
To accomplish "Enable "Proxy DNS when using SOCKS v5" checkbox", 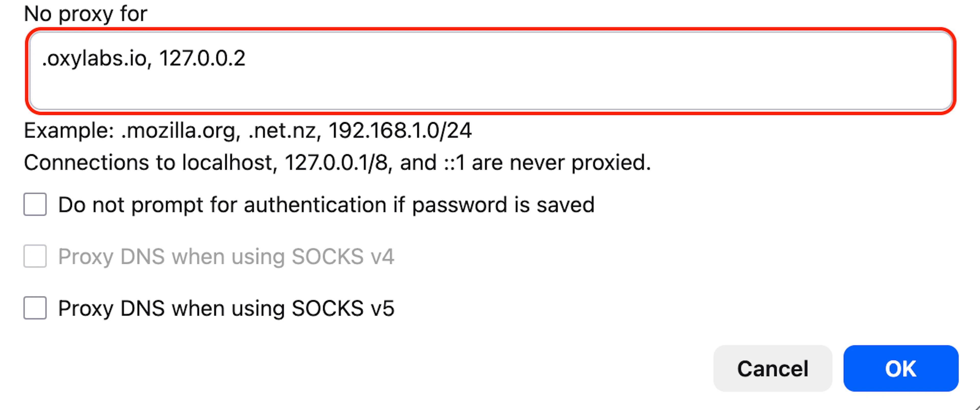I will coord(35,307).
